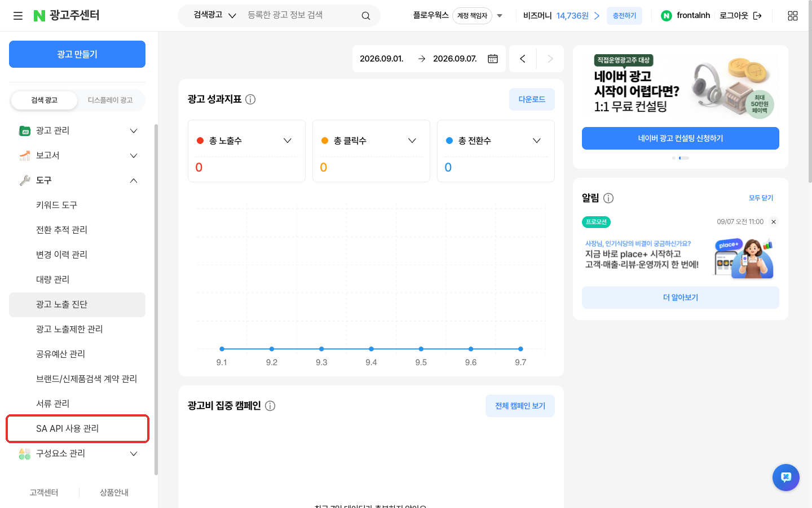812x508 pixels.
Task: Switch to the 디스플레이 광고 tab
Action: [110, 100]
